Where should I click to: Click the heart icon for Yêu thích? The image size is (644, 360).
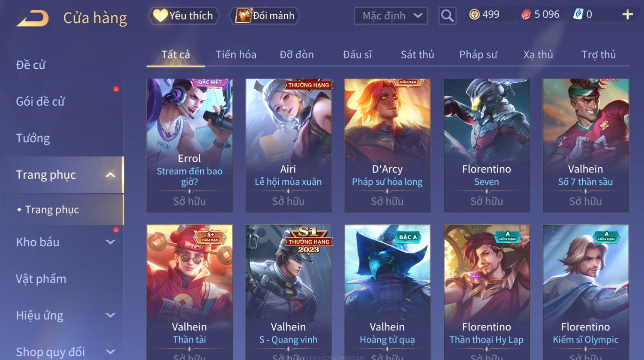(160, 15)
